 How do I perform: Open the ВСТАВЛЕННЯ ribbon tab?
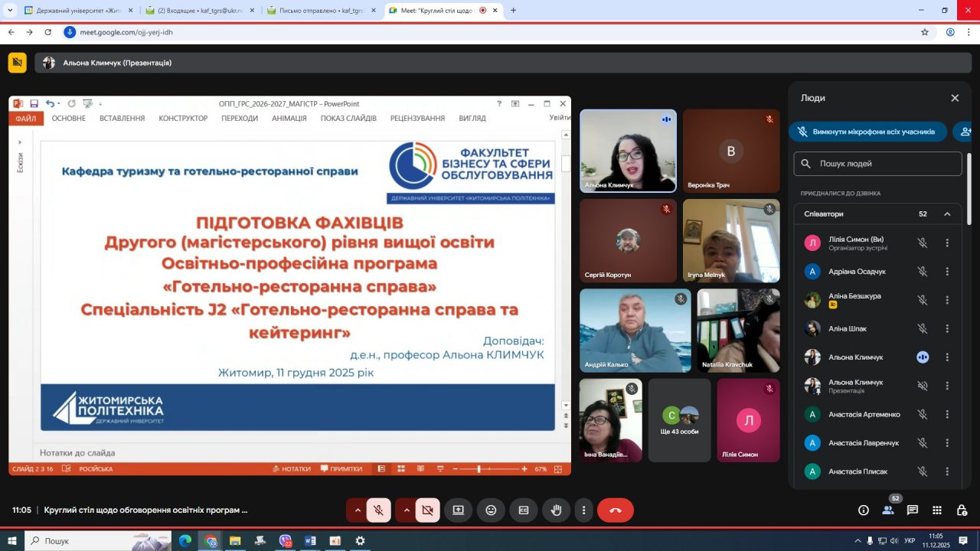122,119
